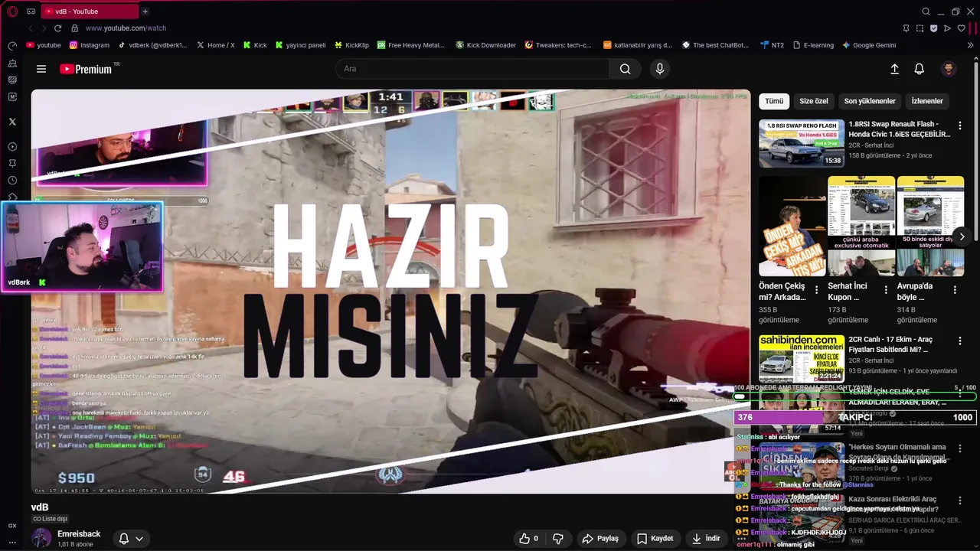Screen dimensions: 980x551
Task: Open the sahibinden 2CR Canlı thumbnail
Action: (802, 359)
